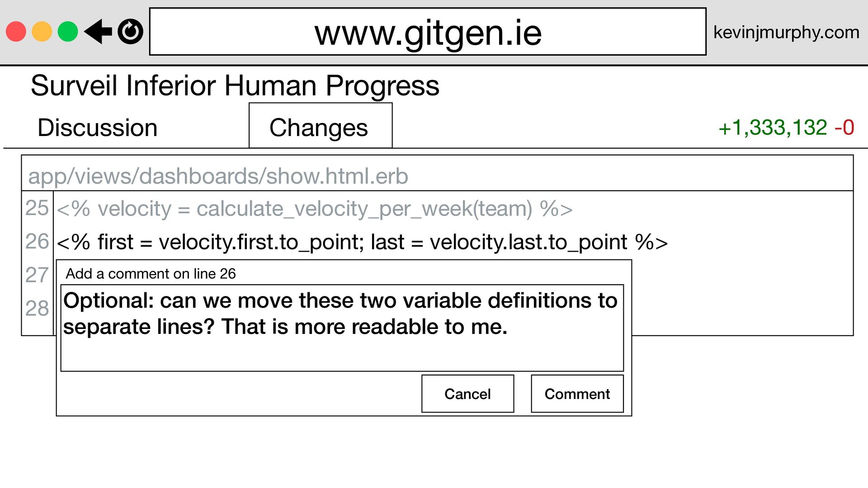
Task: Switch to the Discussion tab
Action: click(x=97, y=127)
